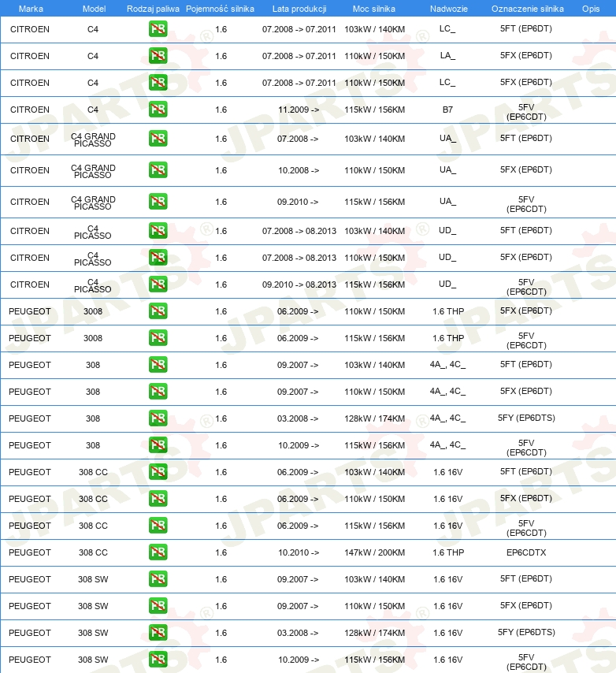Image resolution: width=616 pixels, height=673 pixels.
Task: Click fuel icon in C4 Picasso 156KM row
Action: coord(158,284)
